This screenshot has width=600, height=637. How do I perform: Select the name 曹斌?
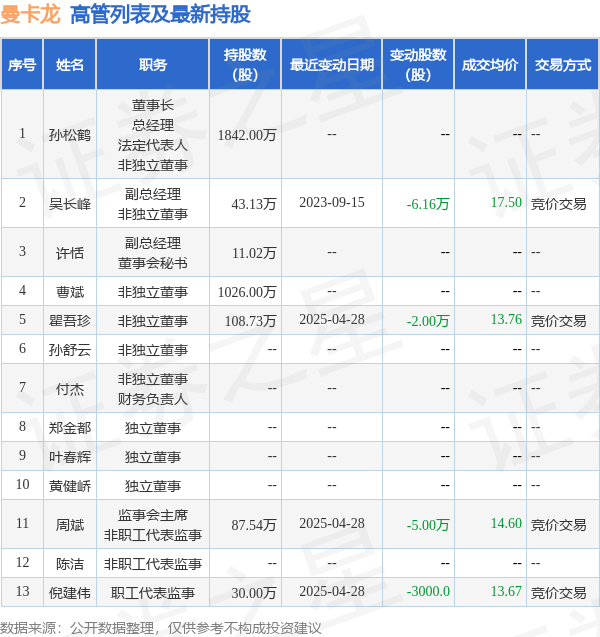[x=69, y=292]
